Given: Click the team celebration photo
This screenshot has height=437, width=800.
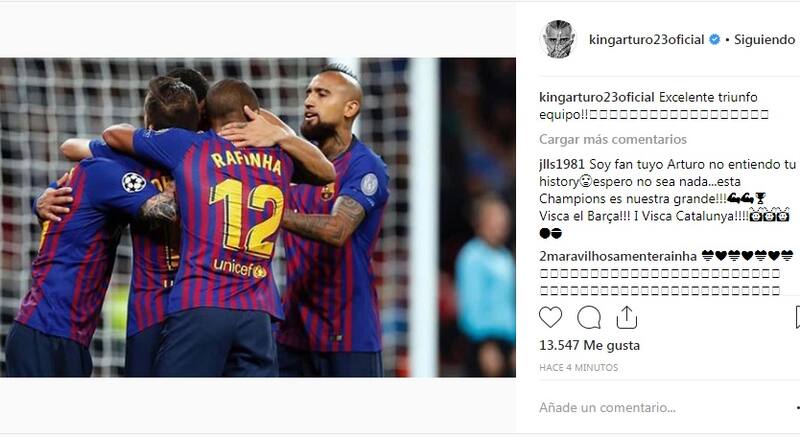Looking at the screenshot, I should tap(258, 218).
